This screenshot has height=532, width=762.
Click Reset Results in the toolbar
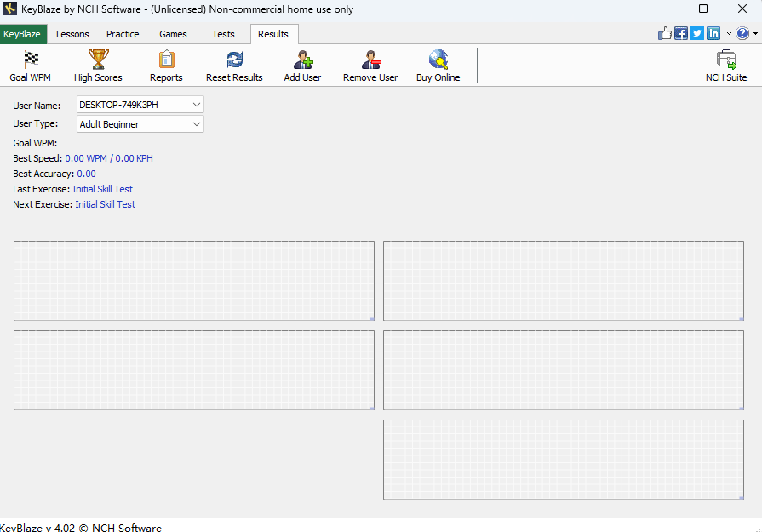(234, 66)
